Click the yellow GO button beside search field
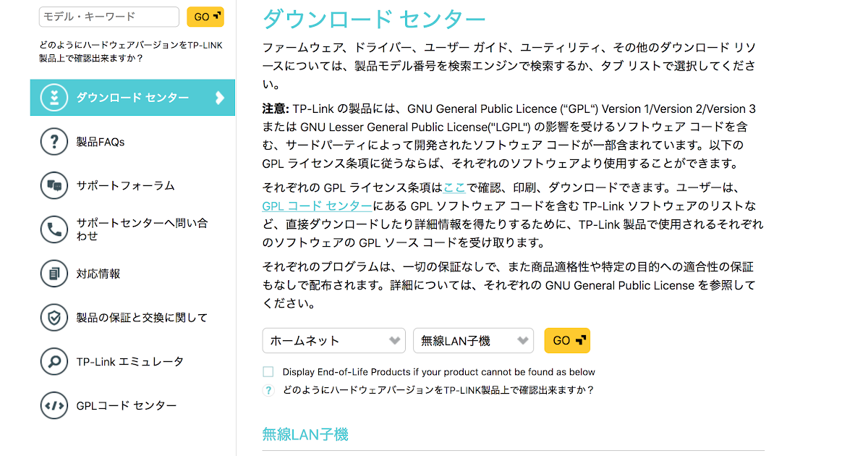Image resolution: width=868 pixels, height=456 pixels. point(205,17)
